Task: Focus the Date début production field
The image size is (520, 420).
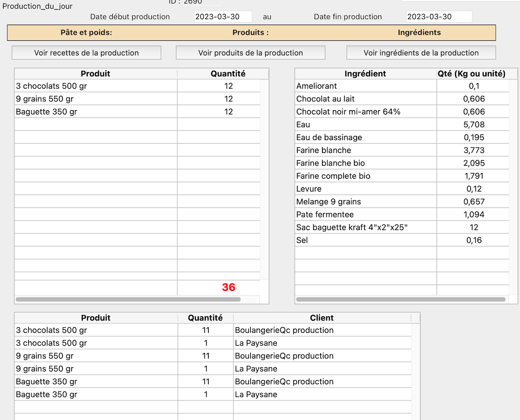Action: (x=223, y=16)
